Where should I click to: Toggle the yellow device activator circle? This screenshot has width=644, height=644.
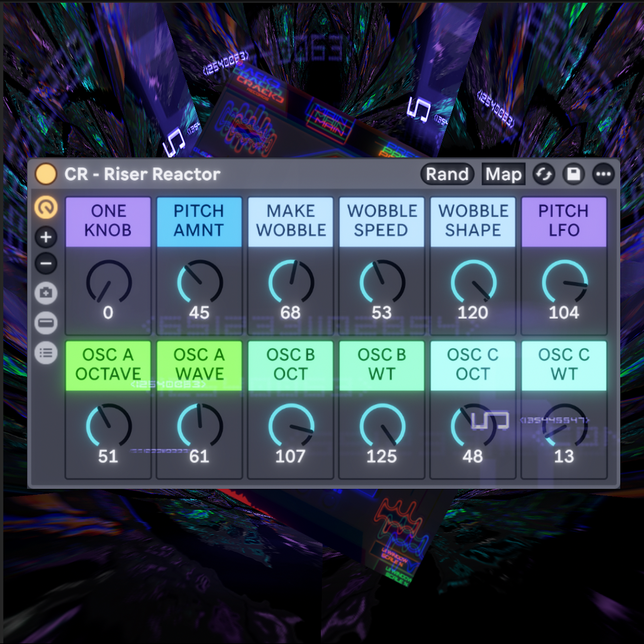[x=46, y=174]
